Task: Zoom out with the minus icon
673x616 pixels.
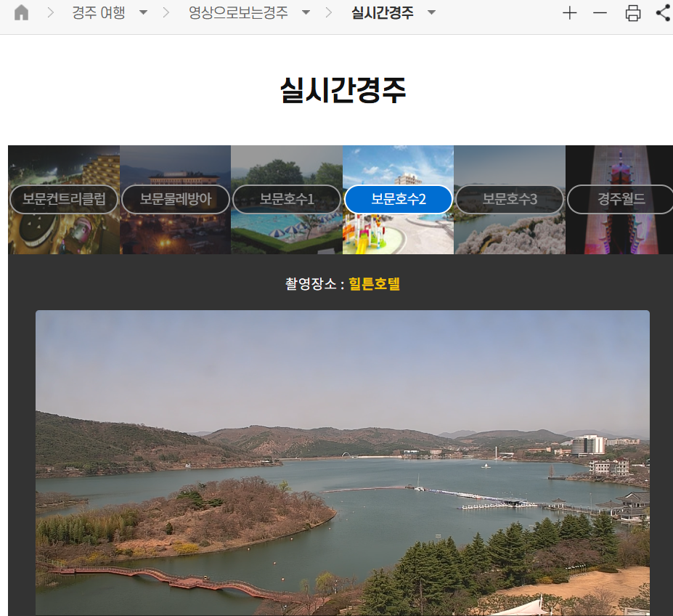Action: pos(600,13)
